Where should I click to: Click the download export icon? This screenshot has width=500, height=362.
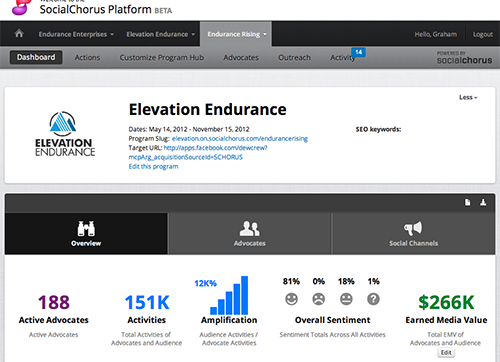[483, 202]
